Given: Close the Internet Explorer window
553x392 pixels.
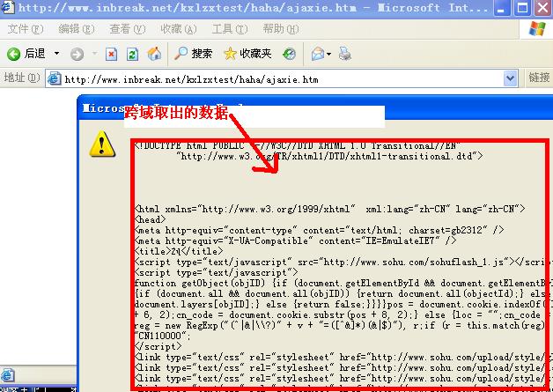Looking at the screenshot, I should [543, 8].
